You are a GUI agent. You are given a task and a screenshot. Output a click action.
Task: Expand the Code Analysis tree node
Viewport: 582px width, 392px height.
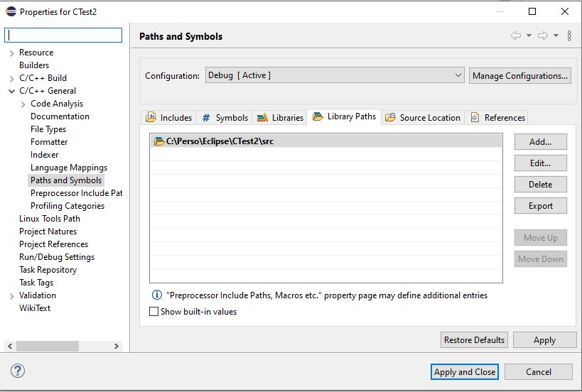tap(23, 104)
